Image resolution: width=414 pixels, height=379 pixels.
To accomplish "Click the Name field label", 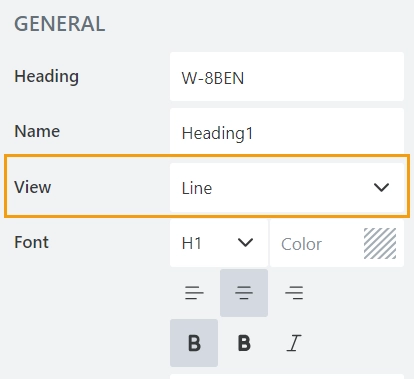I will pyautogui.click(x=37, y=131).
